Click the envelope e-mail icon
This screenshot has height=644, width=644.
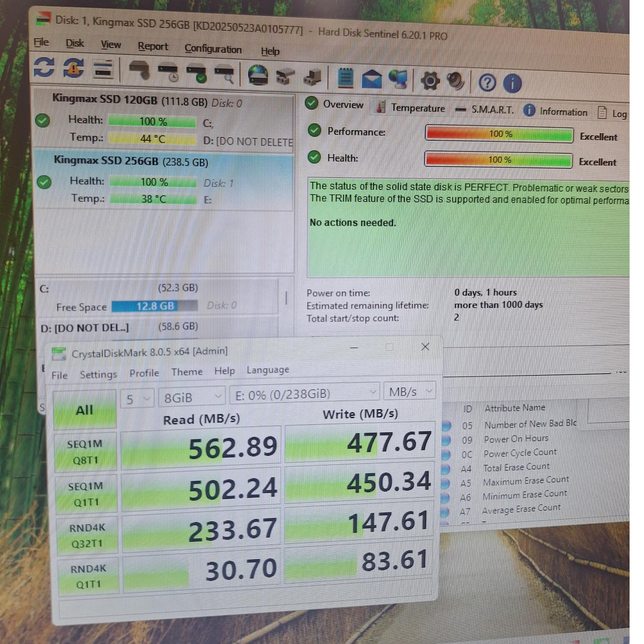(x=372, y=79)
